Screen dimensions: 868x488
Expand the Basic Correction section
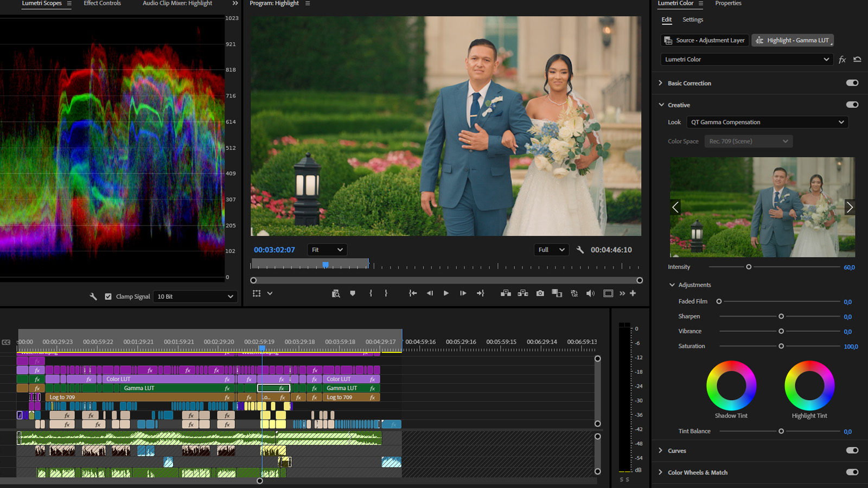[x=660, y=83]
